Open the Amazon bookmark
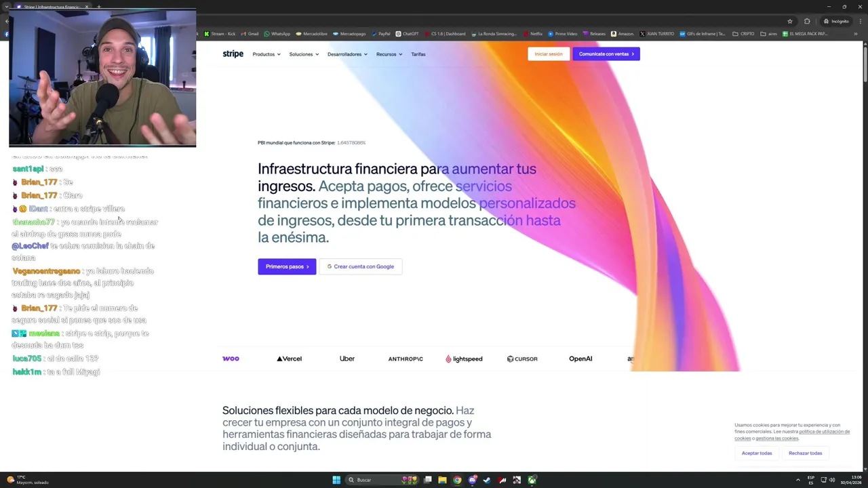Image resolution: width=868 pixels, height=488 pixels. [x=623, y=33]
